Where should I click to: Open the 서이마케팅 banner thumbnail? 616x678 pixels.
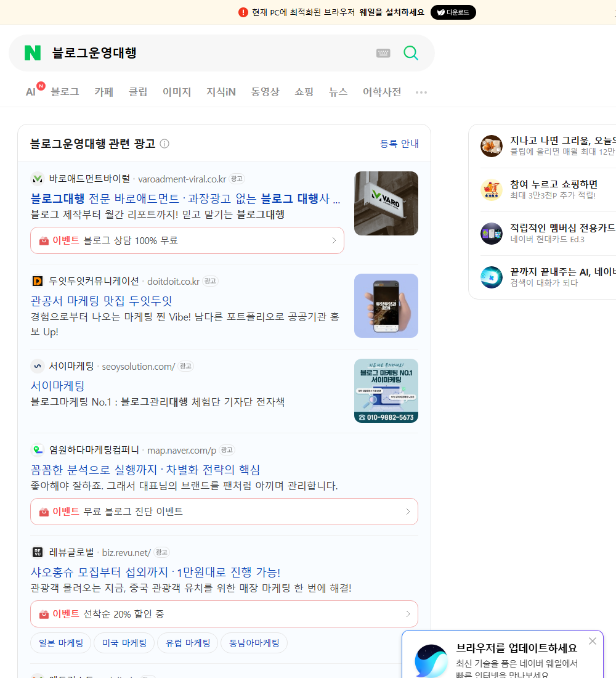coord(386,390)
